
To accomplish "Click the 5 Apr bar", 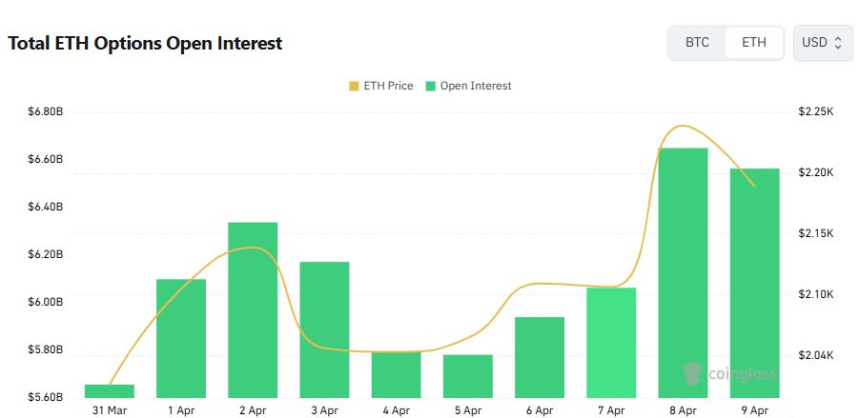I will [x=468, y=376].
